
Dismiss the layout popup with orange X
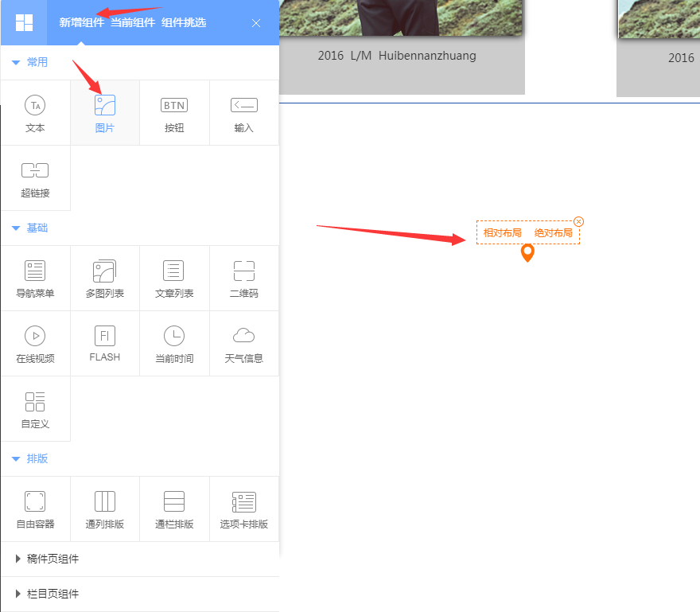point(579,221)
